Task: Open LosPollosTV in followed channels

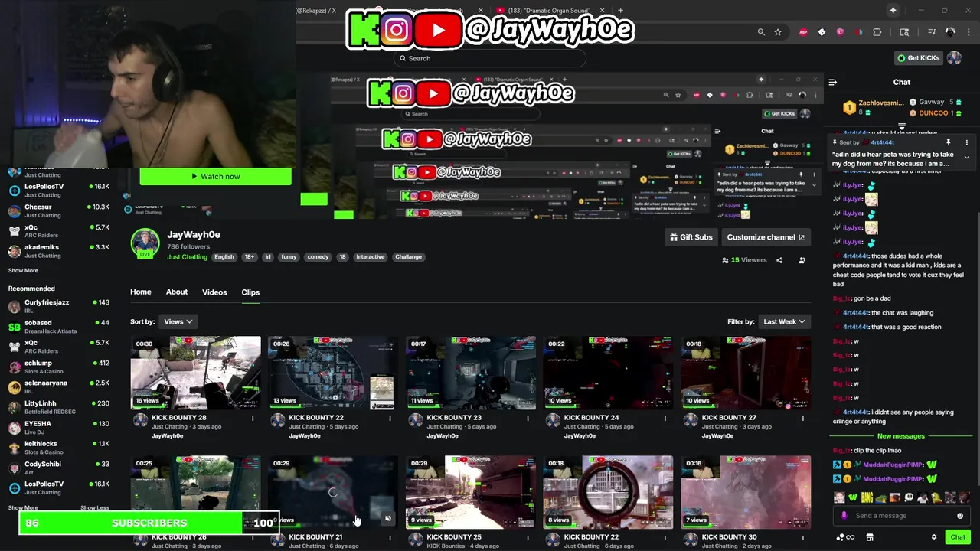Action: [59, 191]
